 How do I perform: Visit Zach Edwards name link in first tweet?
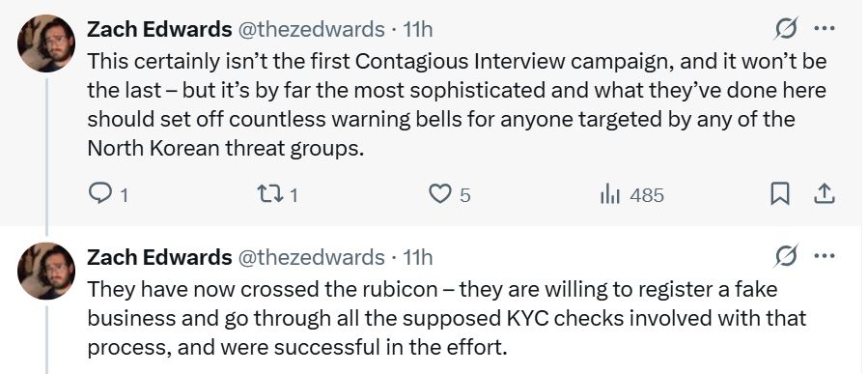coord(159,29)
